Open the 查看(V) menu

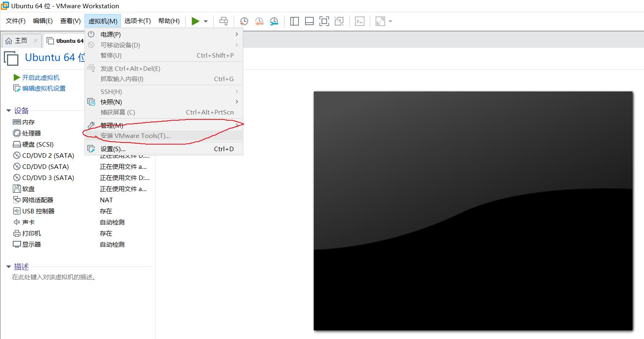pyautogui.click(x=71, y=21)
